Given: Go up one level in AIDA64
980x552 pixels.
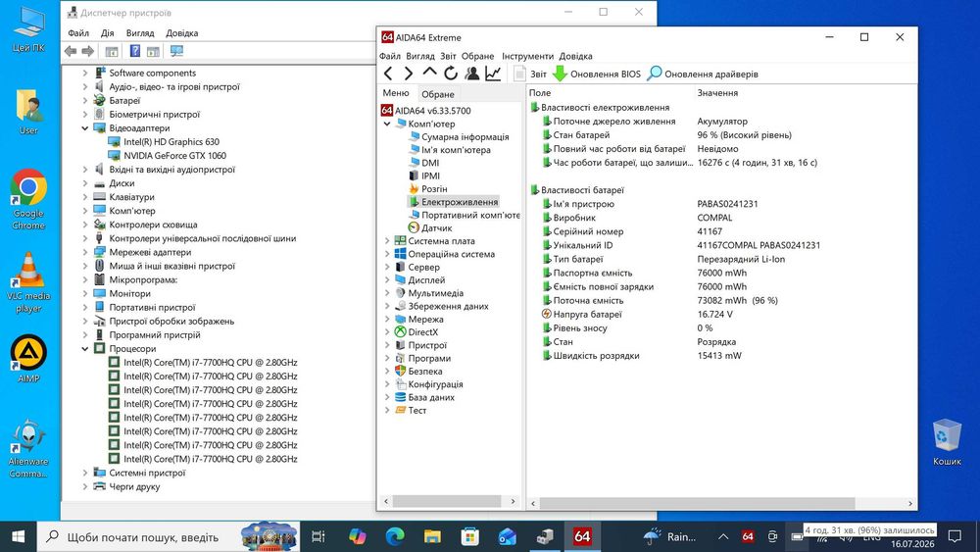Looking at the screenshot, I should (x=429, y=74).
